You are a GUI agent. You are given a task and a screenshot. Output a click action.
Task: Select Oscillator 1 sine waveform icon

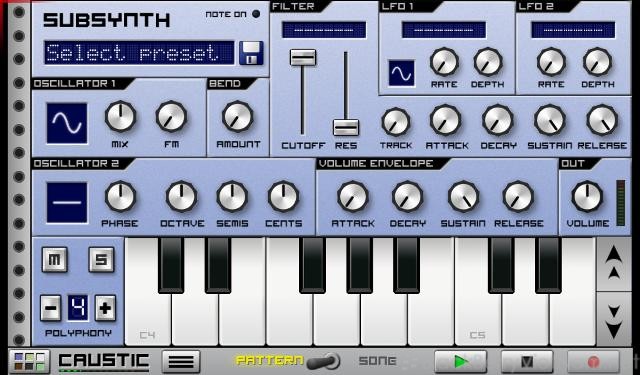(67, 123)
